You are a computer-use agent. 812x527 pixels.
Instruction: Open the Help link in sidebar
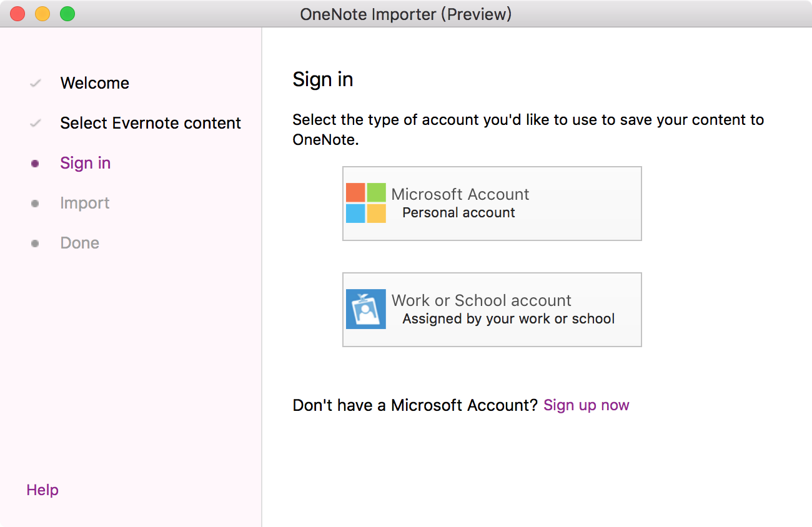[x=42, y=490]
